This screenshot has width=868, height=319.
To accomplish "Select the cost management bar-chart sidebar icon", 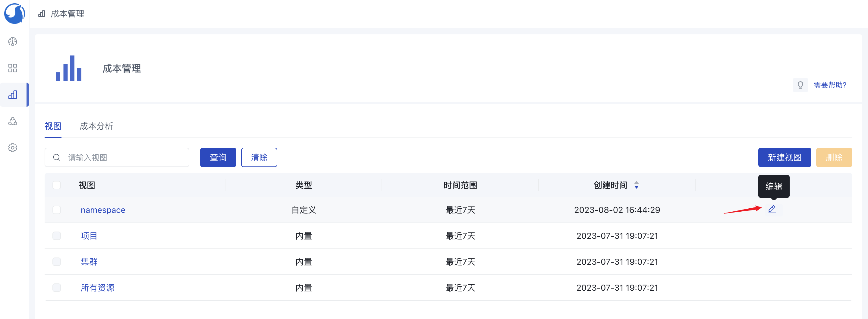I will pos(12,95).
